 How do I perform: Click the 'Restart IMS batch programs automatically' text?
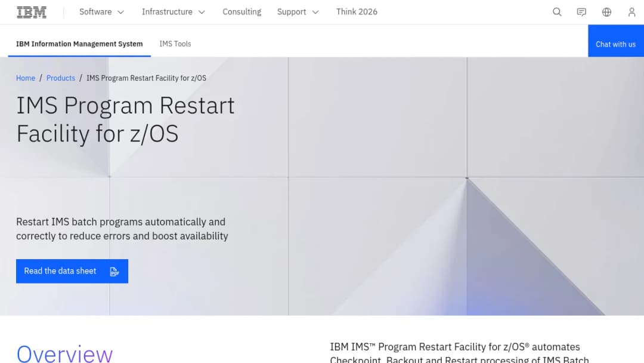click(122, 229)
